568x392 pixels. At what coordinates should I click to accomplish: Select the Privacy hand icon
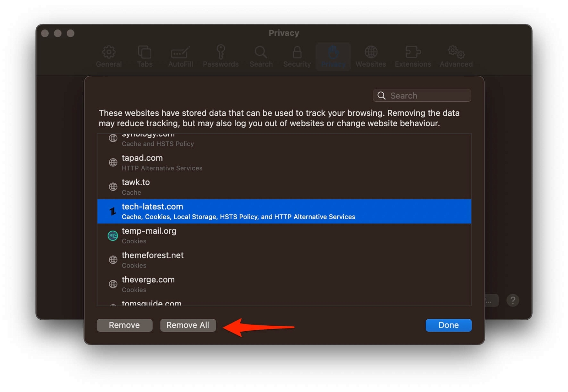coord(333,52)
